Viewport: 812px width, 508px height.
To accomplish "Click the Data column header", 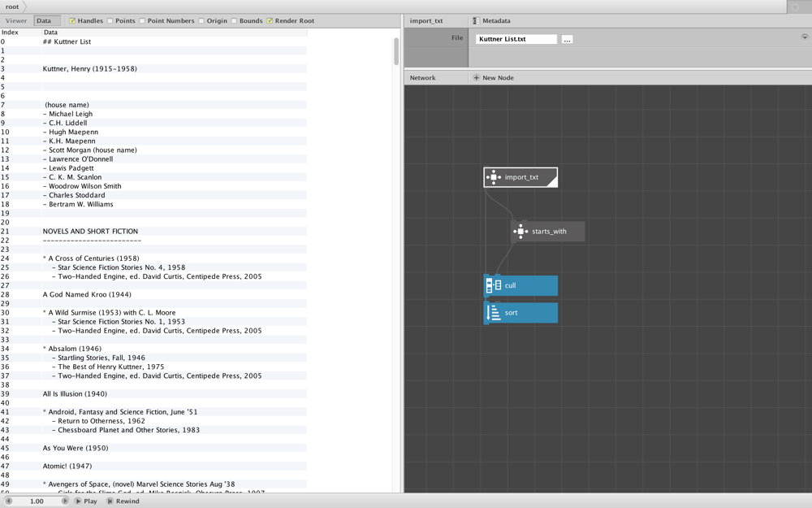I will point(175,33).
